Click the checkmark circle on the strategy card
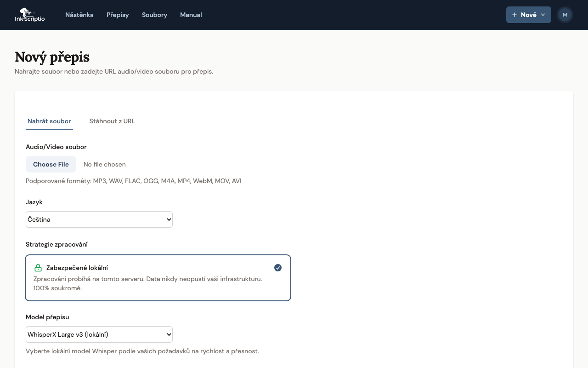The height and width of the screenshot is (368, 588). tap(278, 268)
